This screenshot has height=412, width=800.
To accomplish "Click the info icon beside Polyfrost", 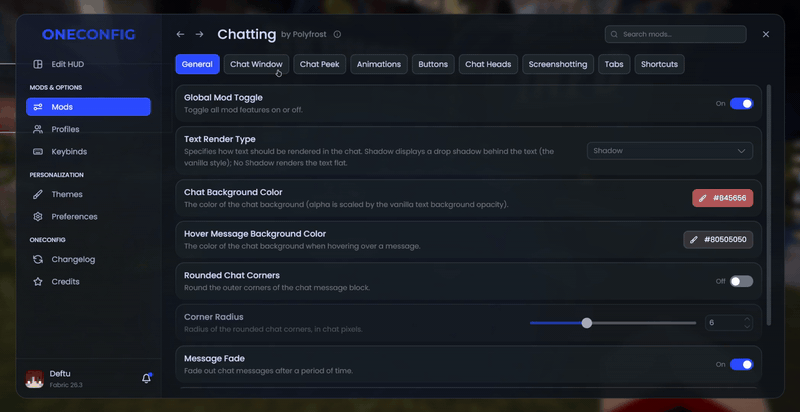I will (x=337, y=35).
